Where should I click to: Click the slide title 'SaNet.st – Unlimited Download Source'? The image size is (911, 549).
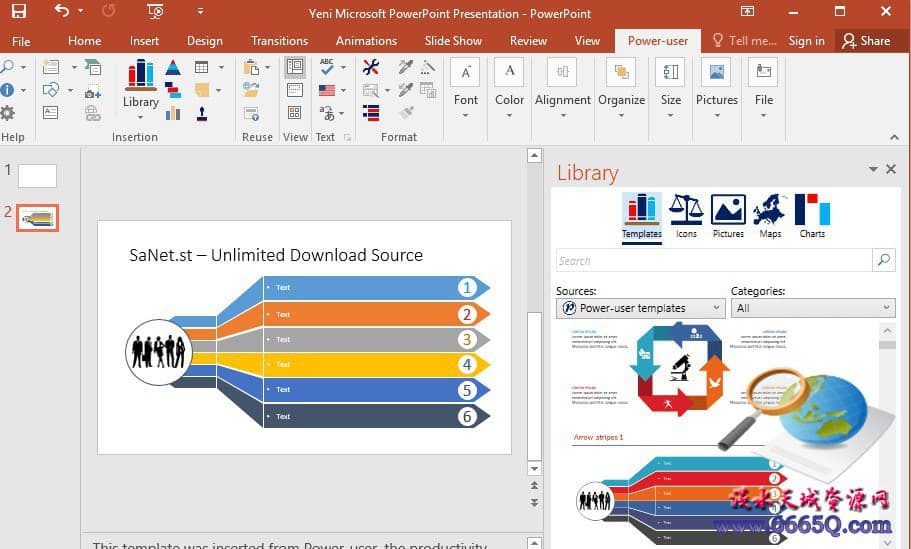click(x=276, y=255)
